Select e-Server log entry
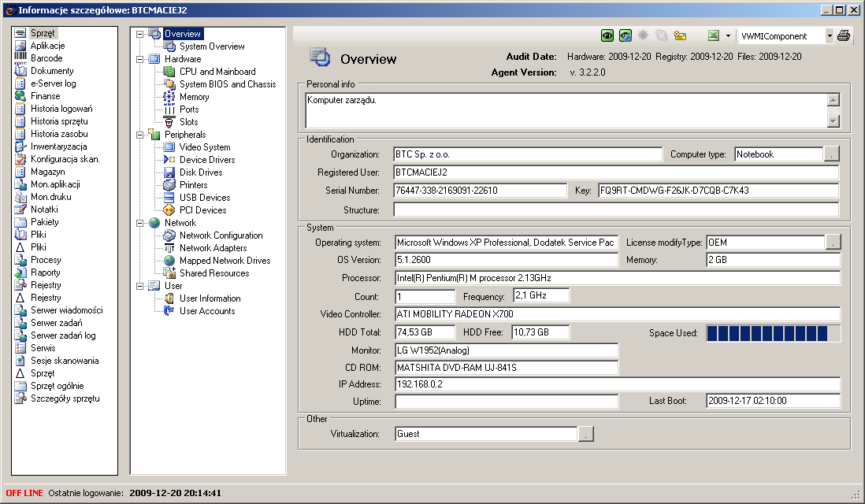Image resolution: width=865 pixels, height=504 pixels. click(x=53, y=83)
